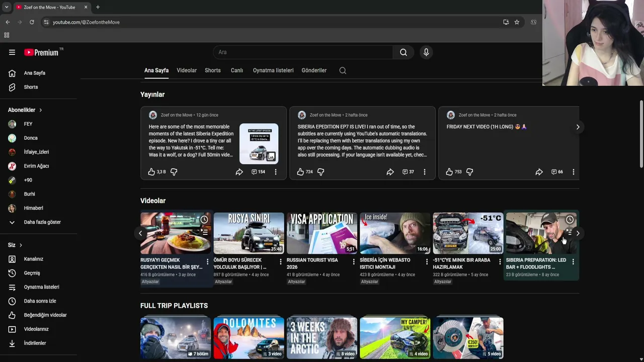The height and width of the screenshot is (362, 644).
Task: Dislike the Siberia Expedition EP7 post
Action: coord(320,172)
